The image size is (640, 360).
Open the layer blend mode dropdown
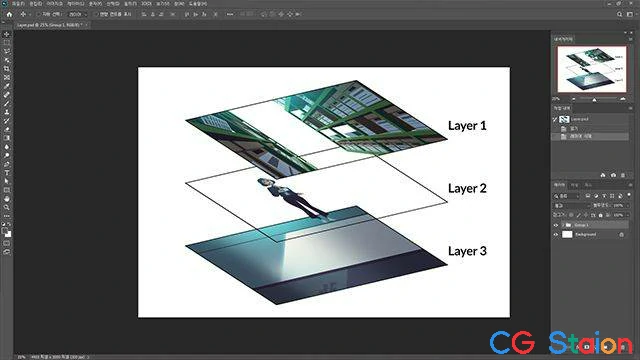[571, 206]
